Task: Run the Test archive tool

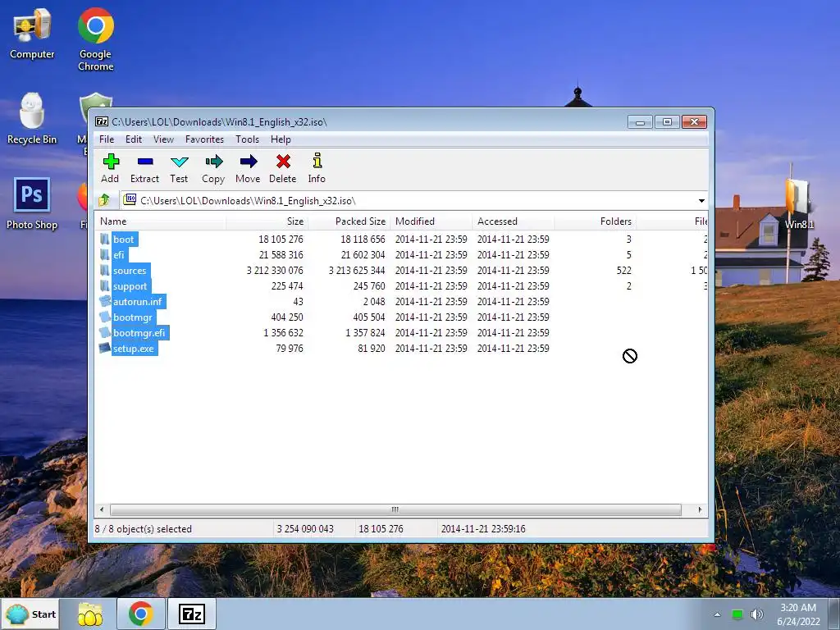Action: 179,168
